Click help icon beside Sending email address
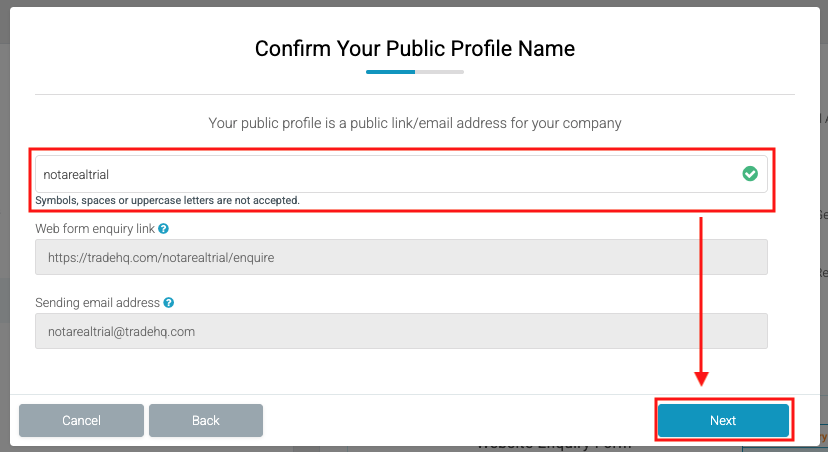The image size is (828, 452). coord(169,302)
